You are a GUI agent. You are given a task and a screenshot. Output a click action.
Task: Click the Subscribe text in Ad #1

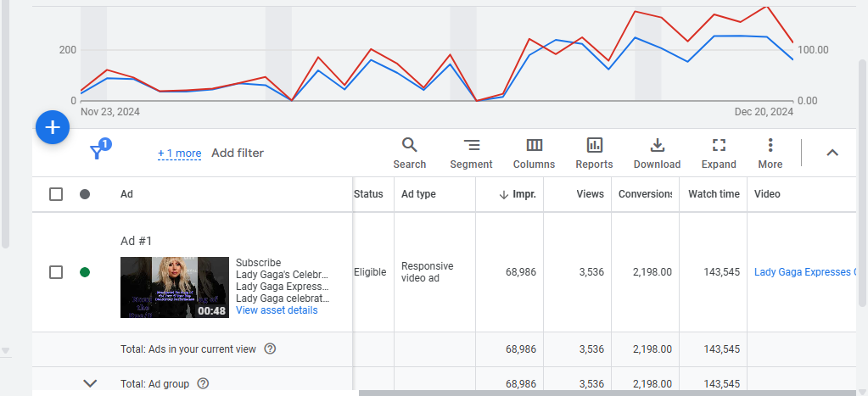(259, 263)
